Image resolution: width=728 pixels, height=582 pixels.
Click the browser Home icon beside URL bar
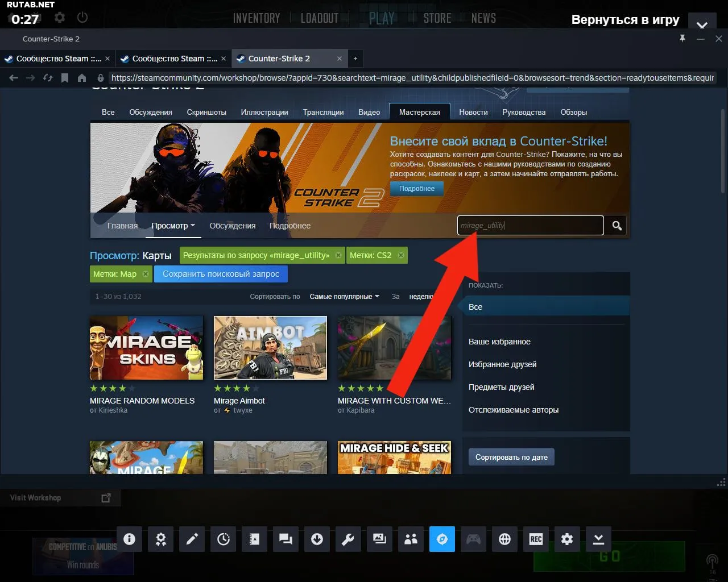[x=82, y=78]
